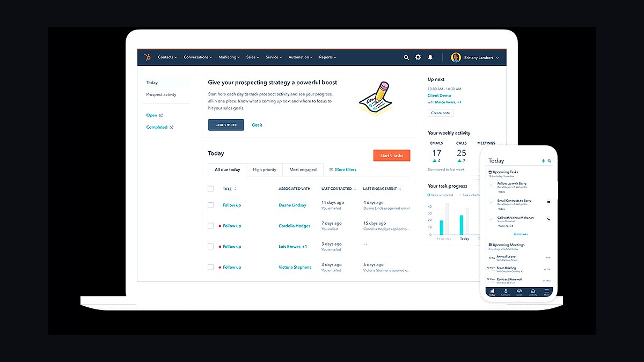The image size is (644, 362).
Task: Tap the Deals icon in phone bottom bar
Action: point(519,292)
